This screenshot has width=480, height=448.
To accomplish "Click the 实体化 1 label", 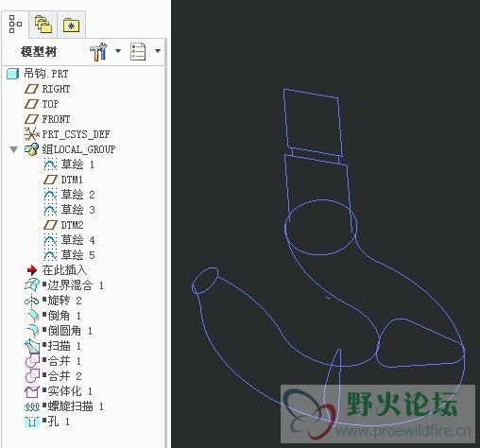I will (70, 391).
